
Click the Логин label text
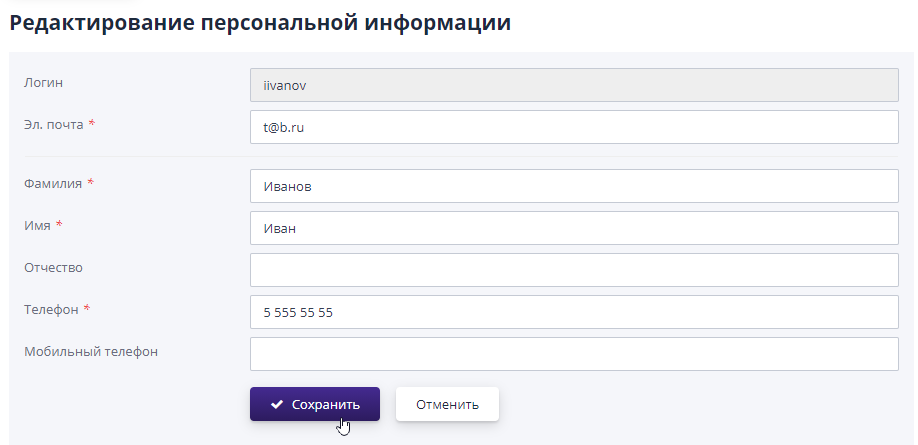(x=43, y=82)
